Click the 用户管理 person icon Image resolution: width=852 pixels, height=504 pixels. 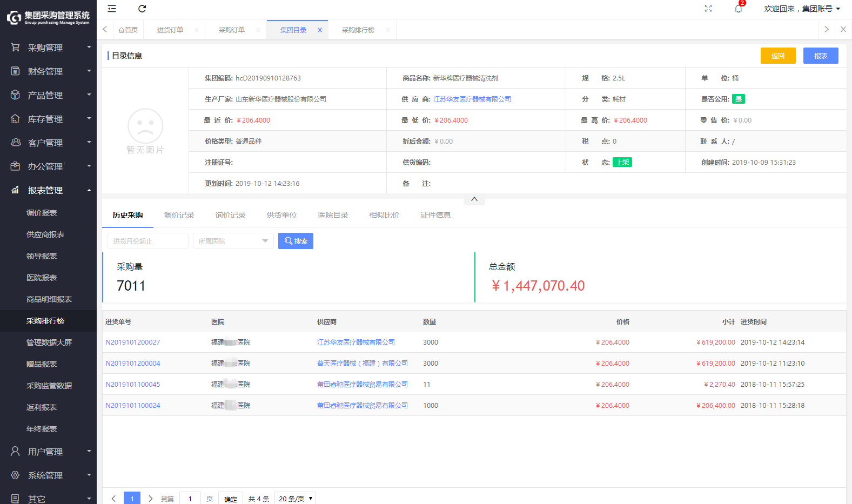[15, 452]
